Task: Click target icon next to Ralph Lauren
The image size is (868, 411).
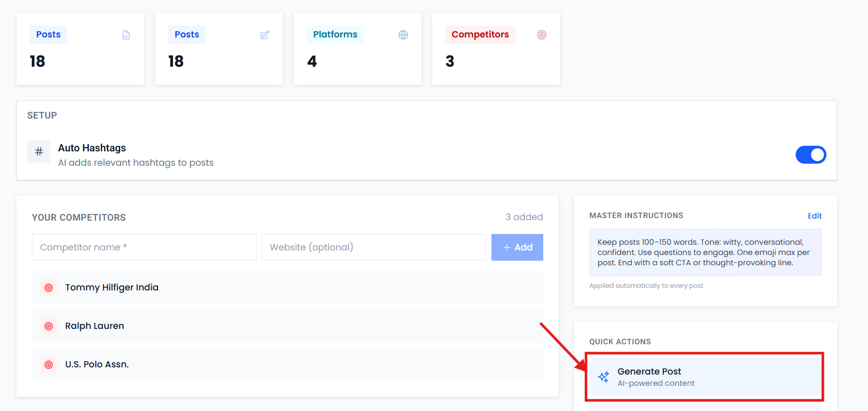Action: click(49, 326)
